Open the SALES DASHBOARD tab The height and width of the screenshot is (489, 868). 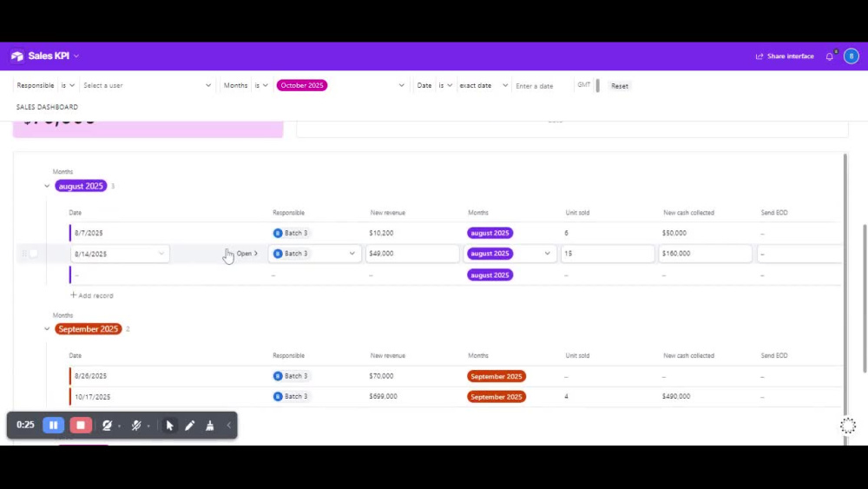[47, 107]
